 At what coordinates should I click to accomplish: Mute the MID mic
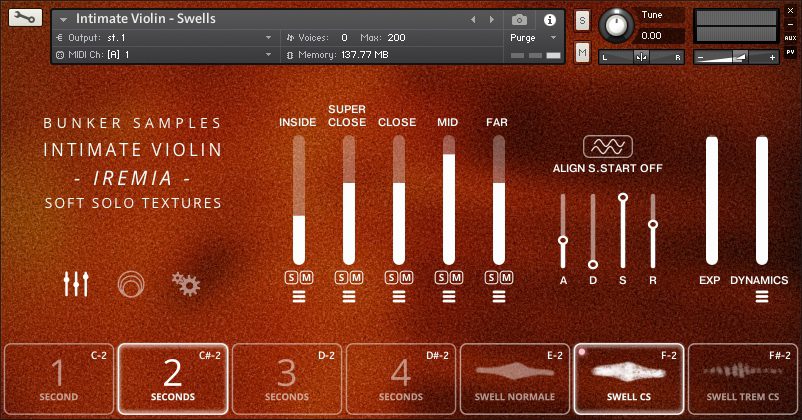[x=456, y=278]
